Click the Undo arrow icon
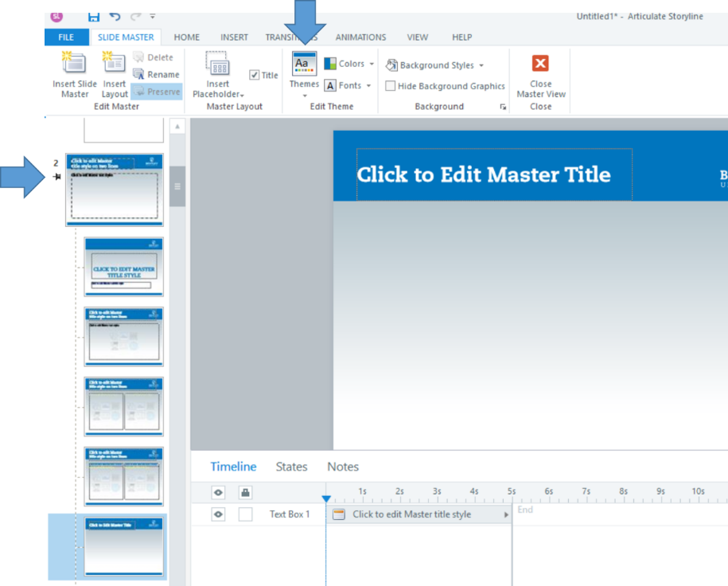Image resolution: width=728 pixels, height=586 pixels. click(115, 17)
